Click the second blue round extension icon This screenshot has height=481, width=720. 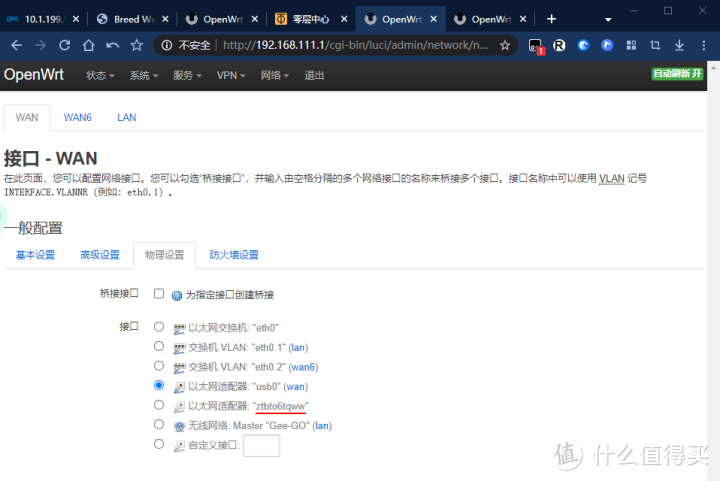click(607, 45)
